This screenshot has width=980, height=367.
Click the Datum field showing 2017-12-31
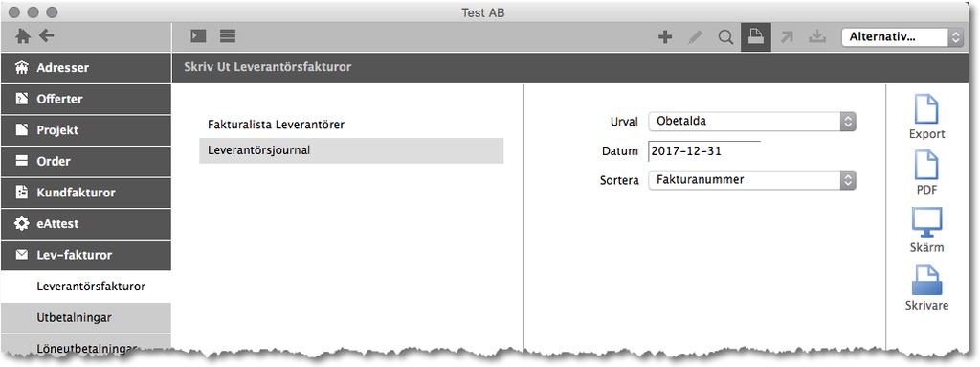tap(704, 151)
